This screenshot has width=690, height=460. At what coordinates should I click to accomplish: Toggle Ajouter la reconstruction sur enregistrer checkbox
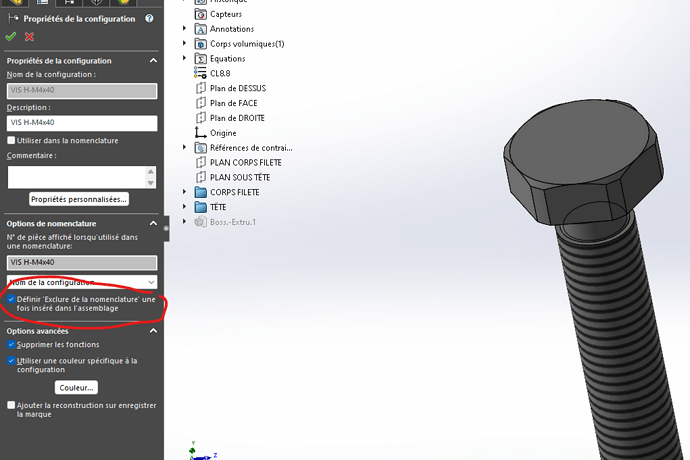(11, 405)
